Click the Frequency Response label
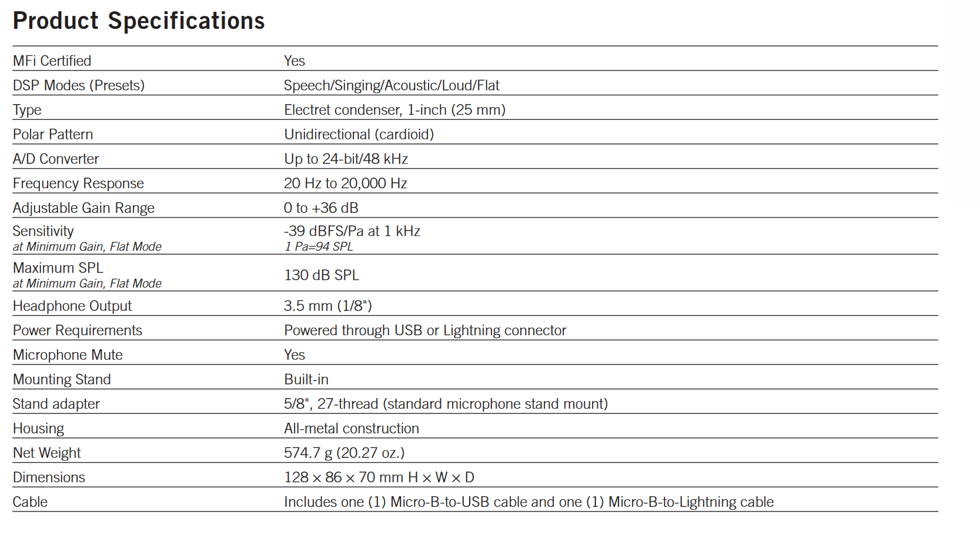Screen dimensions: 980x538 tap(78, 183)
